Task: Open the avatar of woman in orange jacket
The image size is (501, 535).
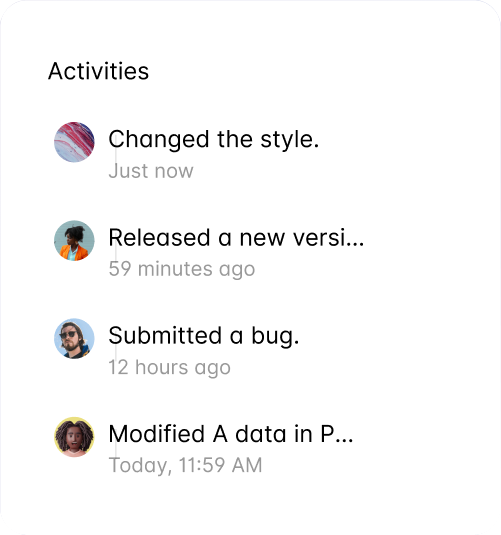Action: 74,241
